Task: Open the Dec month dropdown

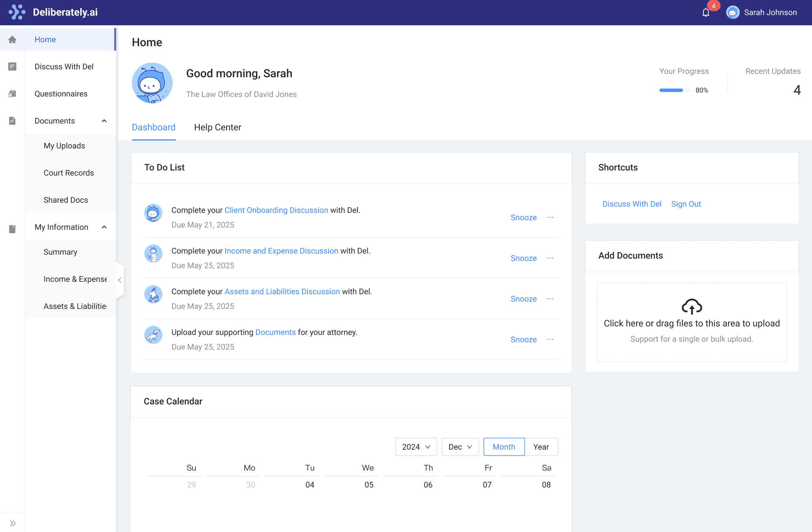Action: [460, 447]
